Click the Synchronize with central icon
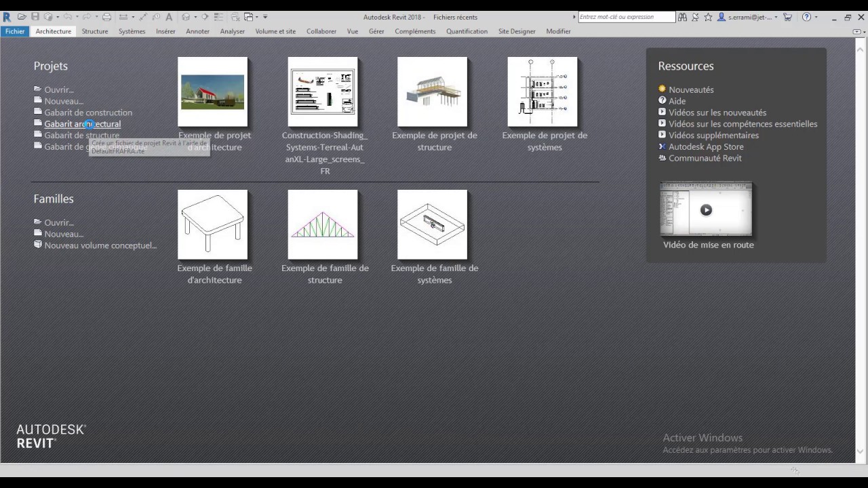The height and width of the screenshot is (488, 868). coord(47,17)
